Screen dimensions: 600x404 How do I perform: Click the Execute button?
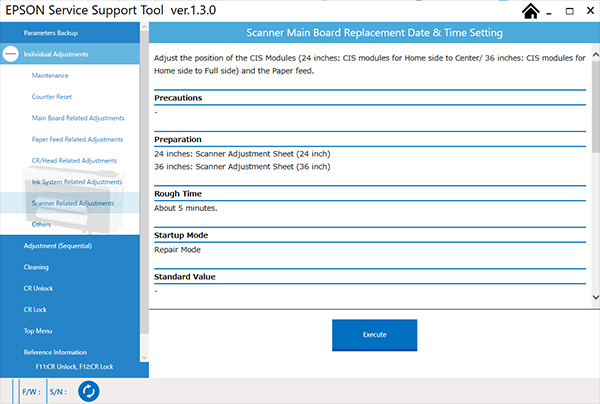(x=375, y=335)
